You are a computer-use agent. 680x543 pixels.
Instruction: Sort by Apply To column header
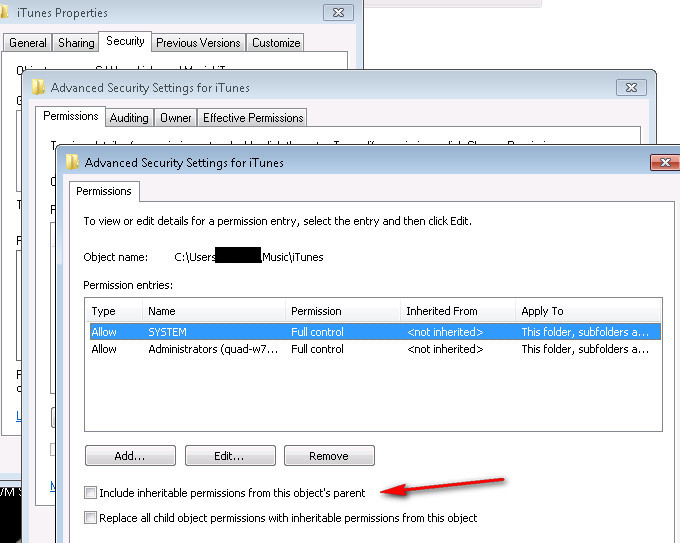(x=588, y=311)
